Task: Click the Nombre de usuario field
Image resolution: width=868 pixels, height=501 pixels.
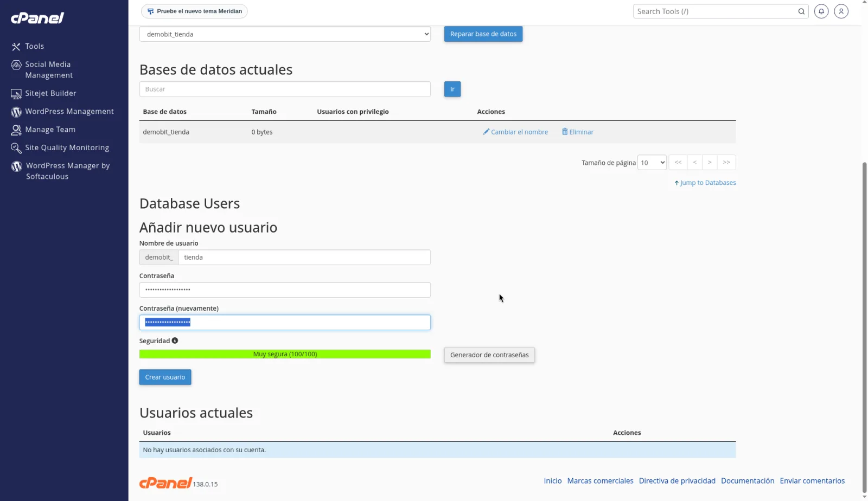Action: pos(304,258)
